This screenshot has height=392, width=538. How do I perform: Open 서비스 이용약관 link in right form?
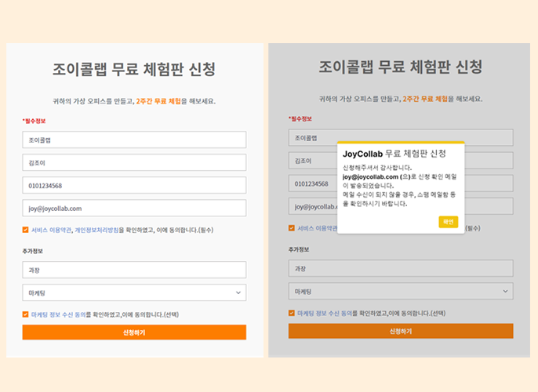[318, 228]
